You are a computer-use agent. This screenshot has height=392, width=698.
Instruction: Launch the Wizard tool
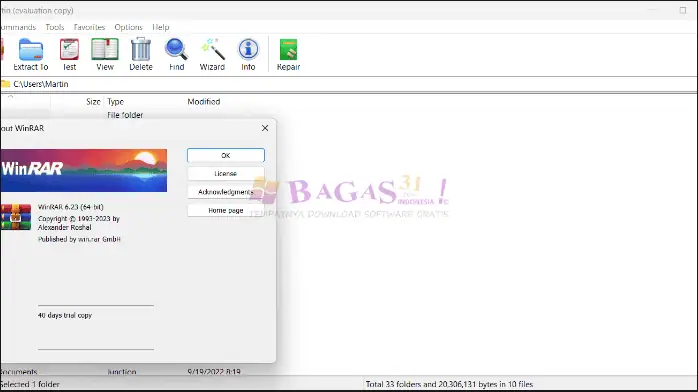(x=212, y=54)
